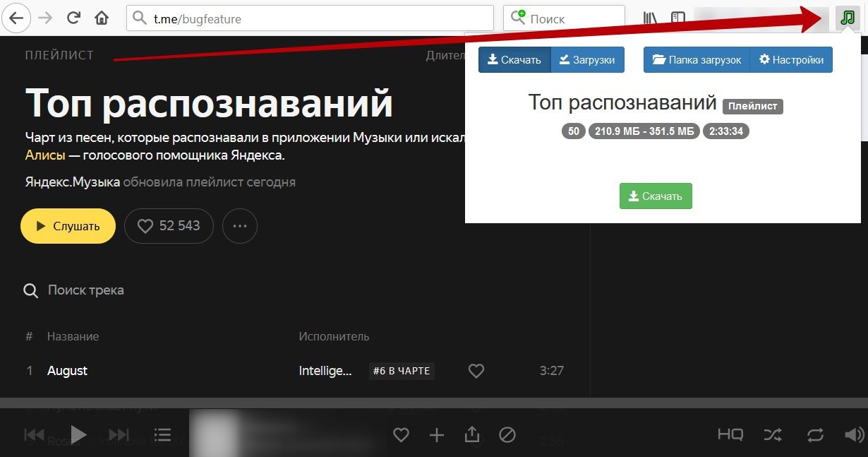Toggle the sidebar view icon
This screenshot has height=457, width=868.
tap(678, 18)
